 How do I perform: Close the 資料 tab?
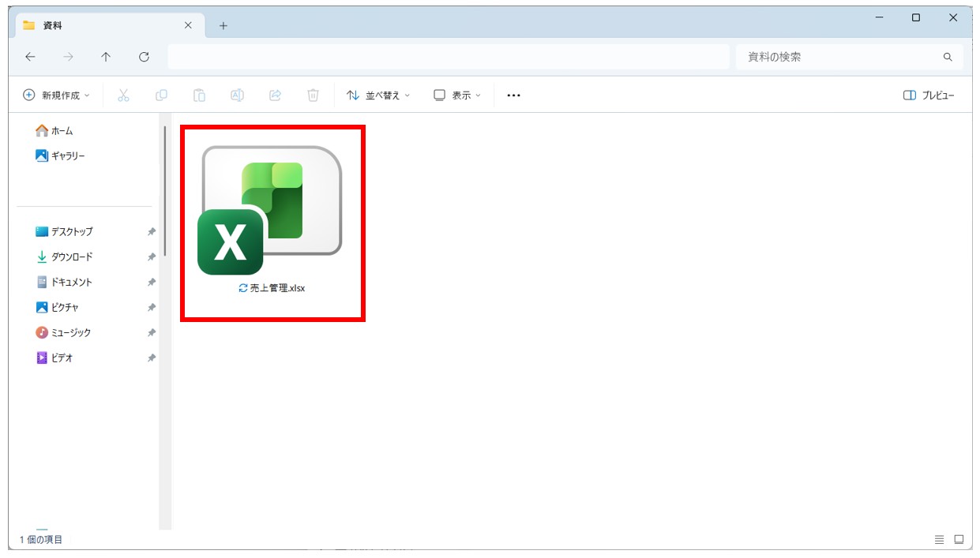pos(188,25)
